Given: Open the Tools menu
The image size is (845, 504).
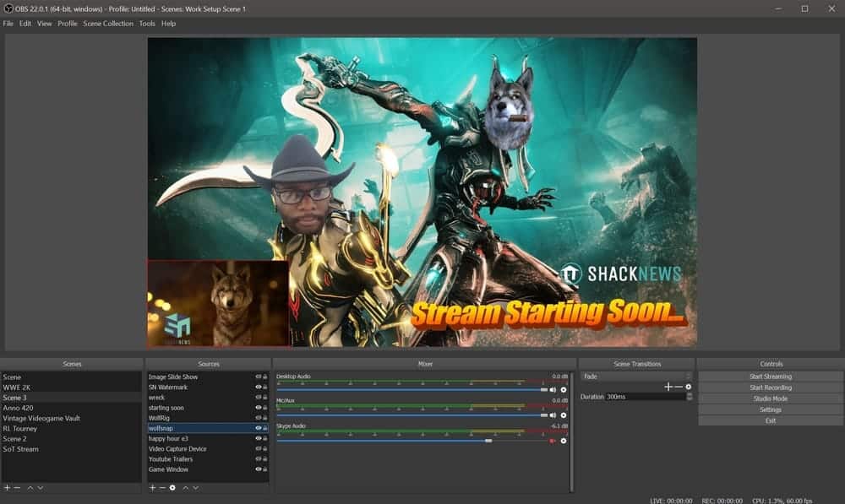Looking at the screenshot, I should (x=147, y=24).
